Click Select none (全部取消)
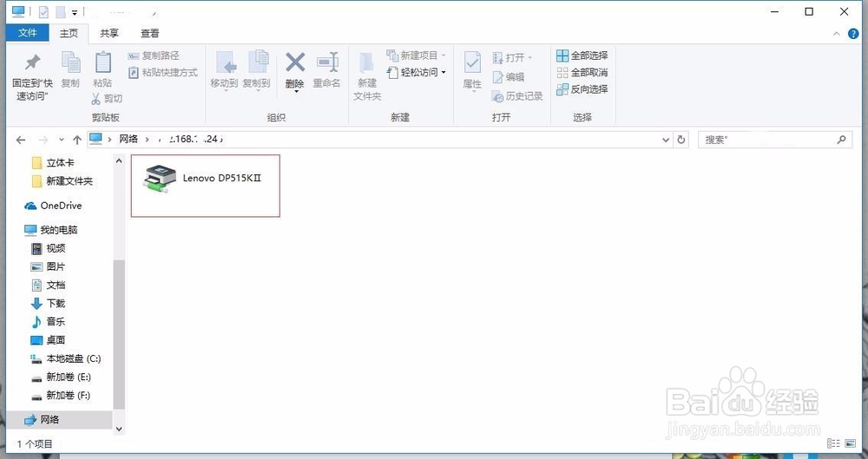 pos(582,73)
